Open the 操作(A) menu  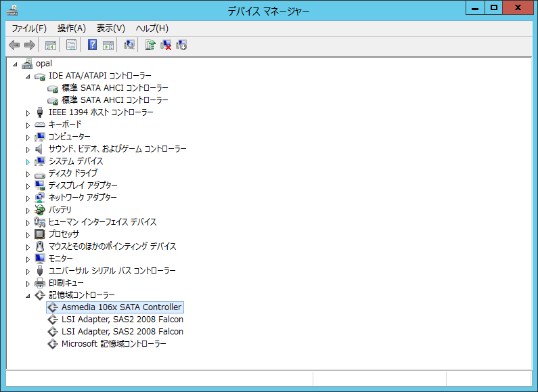pyautogui.click(x=71, y=28)
